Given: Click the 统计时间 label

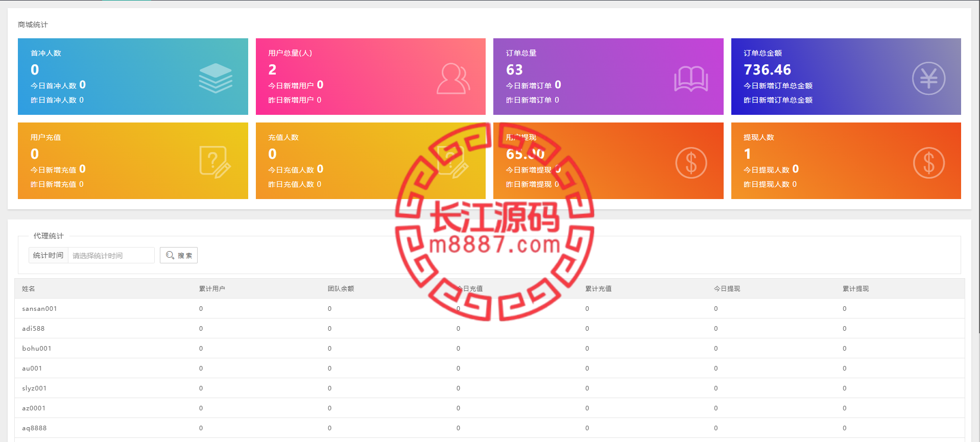Looking at the screenshot, I should pyautogui.click(x=48, y=255).
